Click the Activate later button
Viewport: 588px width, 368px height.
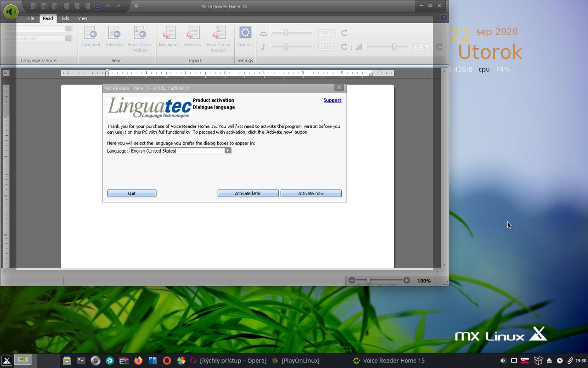[x=248, y=193]
